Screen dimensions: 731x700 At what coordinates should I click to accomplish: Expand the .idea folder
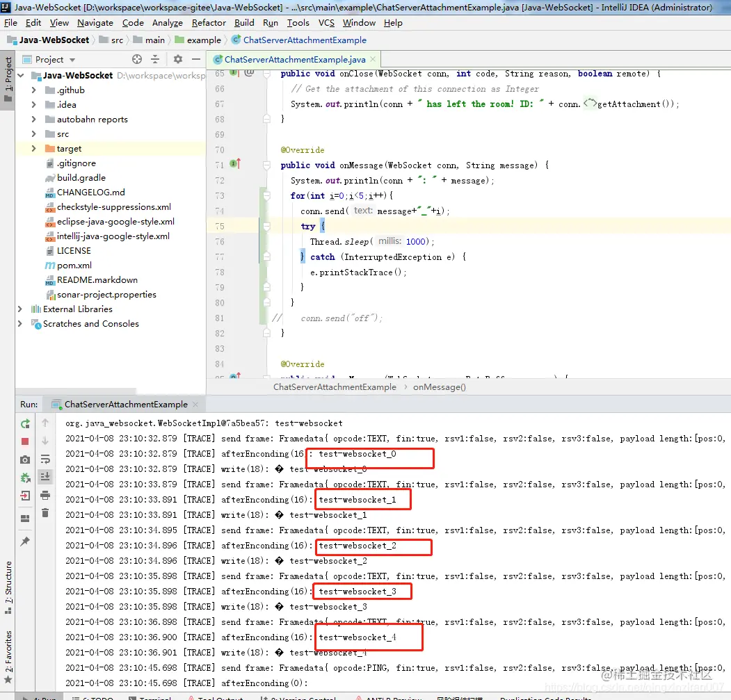coord(33,104)
